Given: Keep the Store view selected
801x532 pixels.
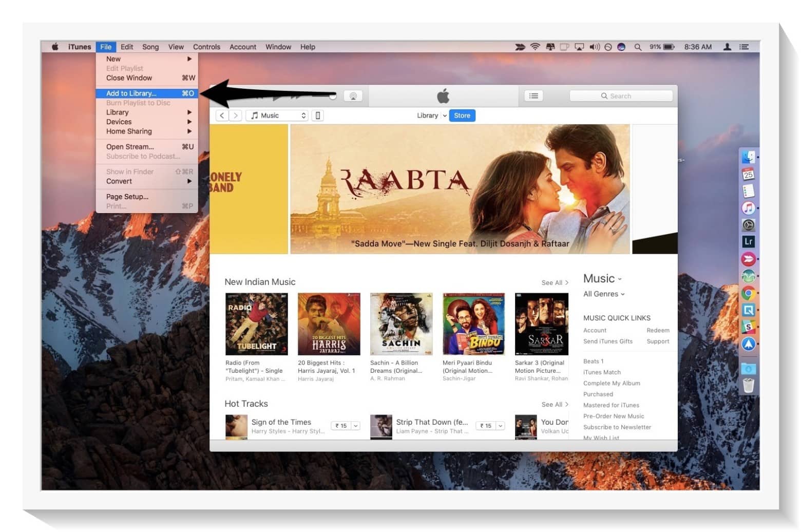Looking at the screenshot, I should (x=461, y=115).
